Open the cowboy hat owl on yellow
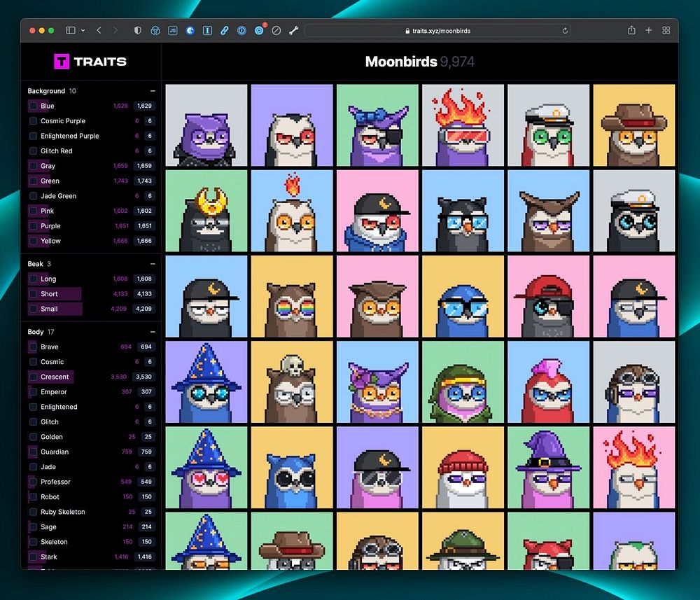This screenshot has height=600, width=700. [634, 125]
